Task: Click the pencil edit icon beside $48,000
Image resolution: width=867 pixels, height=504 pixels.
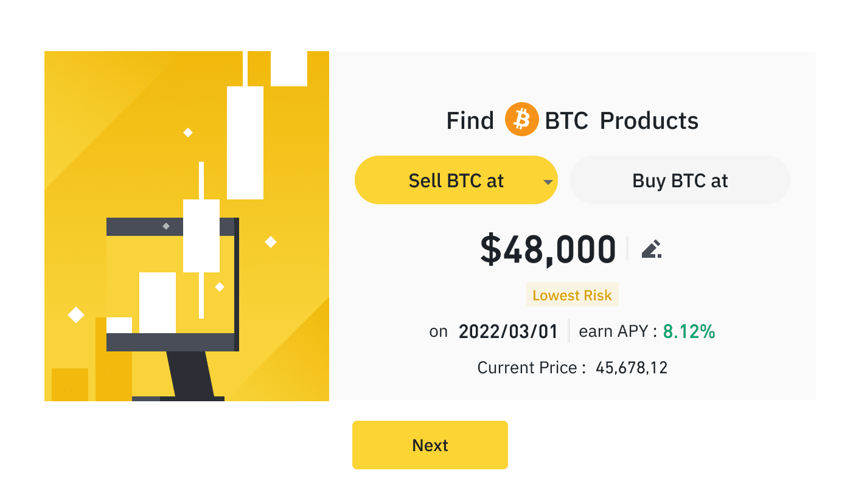Action: 651,249
